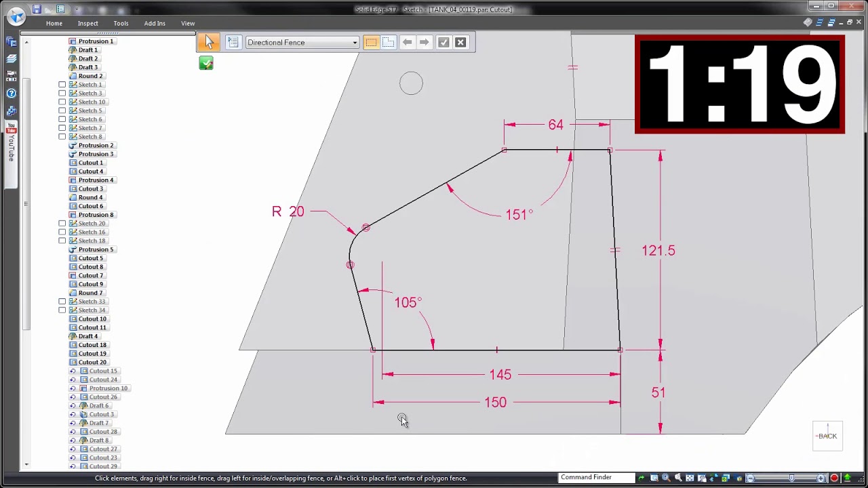Choose the overlapping fence mode icon
Screen dimensions: 868x488
tap(388, 42)
